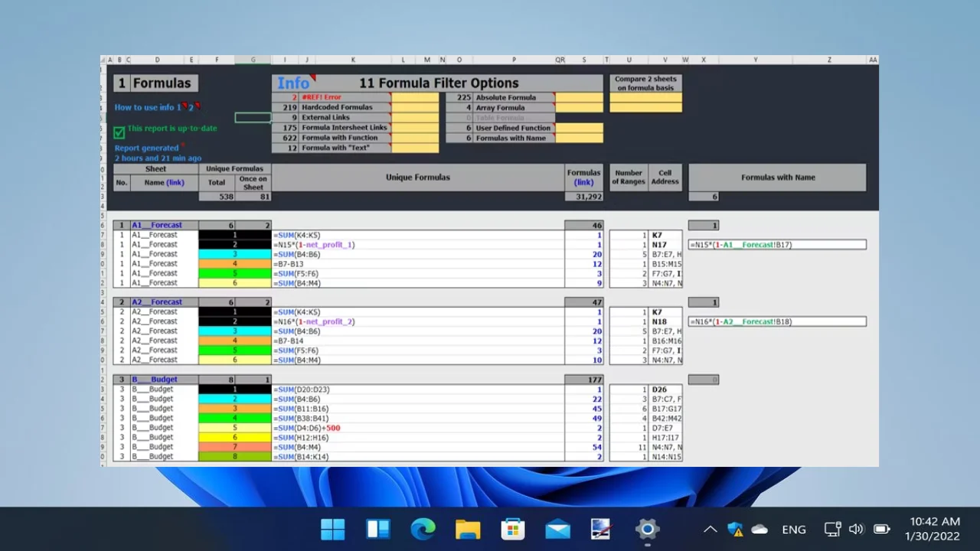Click yellow filter field for Formula with Function
The width and height of the screenshot is (980, 551).
tap(415, 138)
